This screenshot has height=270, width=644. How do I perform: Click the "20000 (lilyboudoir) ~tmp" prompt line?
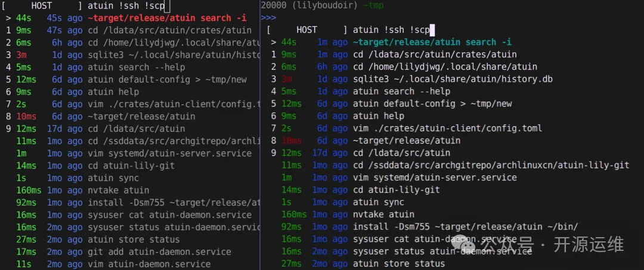pos(322,5)
